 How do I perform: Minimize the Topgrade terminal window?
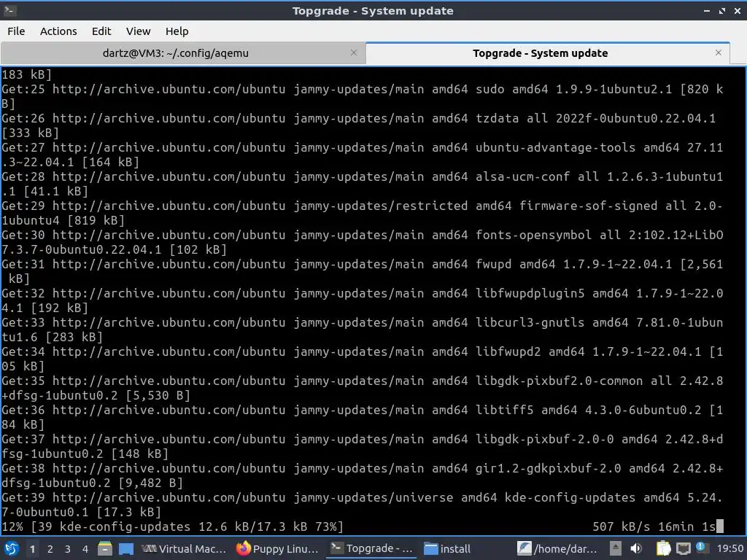pos(706,10)
